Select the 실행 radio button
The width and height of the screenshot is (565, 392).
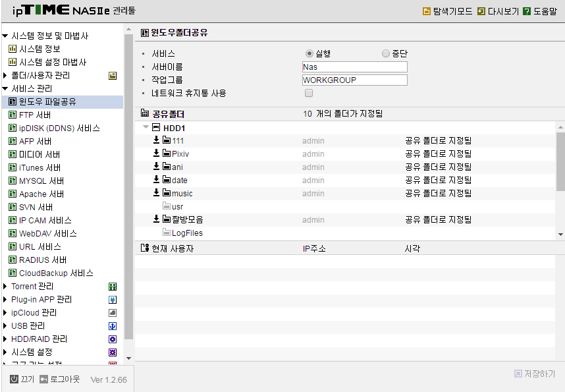pyautogui.click(x=309, y=53)
